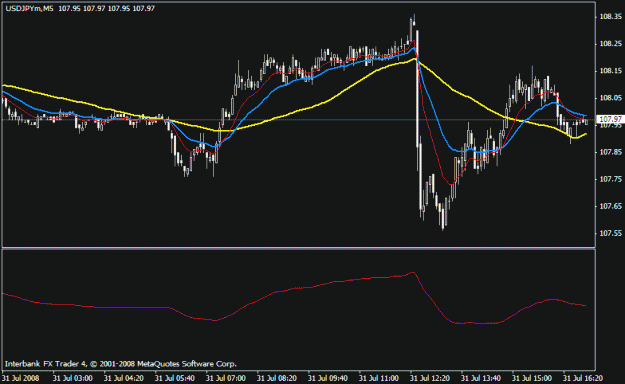Screen dimensions: 625x384
Task: Click the 108.15 price axis label
Action: coord(610,71)
